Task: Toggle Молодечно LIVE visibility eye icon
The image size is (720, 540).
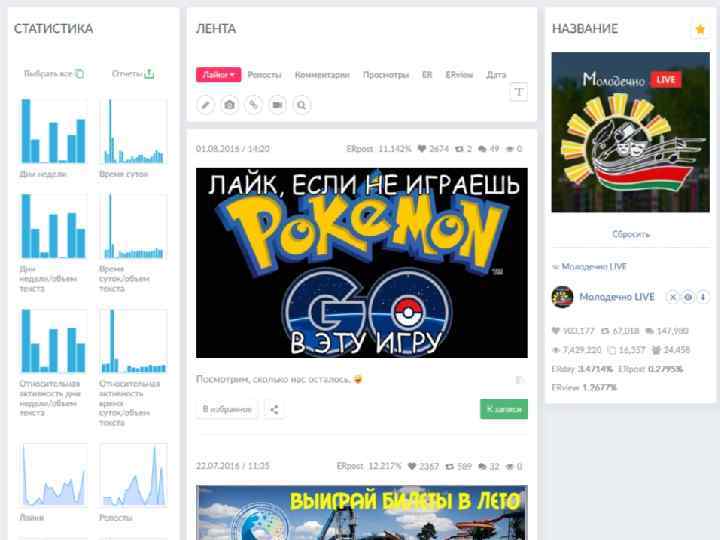Action: [x=688, y=297]
